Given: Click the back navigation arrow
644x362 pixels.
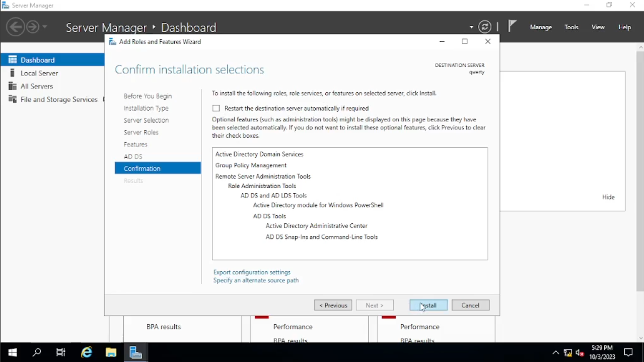Looking at the screenshot, I should [16, 27].
